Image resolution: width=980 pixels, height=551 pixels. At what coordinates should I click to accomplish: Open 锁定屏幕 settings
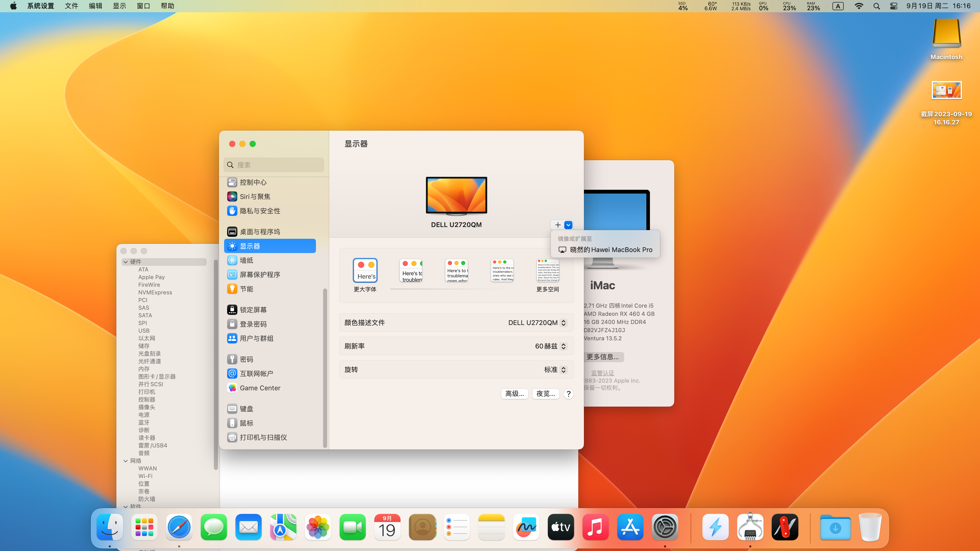pyautogui.click(x=253, y=310)
